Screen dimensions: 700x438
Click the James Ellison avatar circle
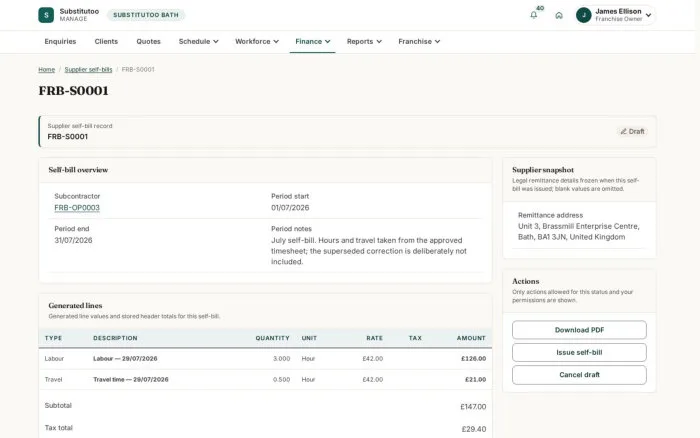583,15
